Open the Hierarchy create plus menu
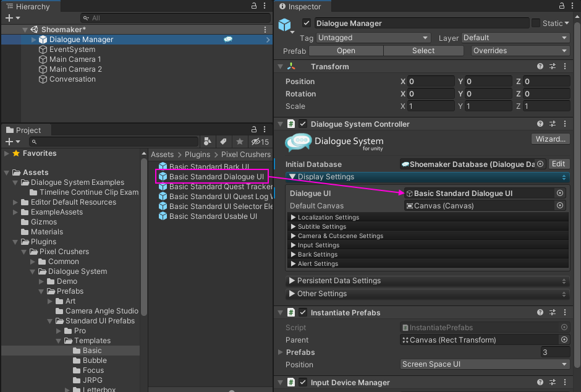The width and height of the screenshot is (581, 392). pyautogui.click(x=12, y=18)
